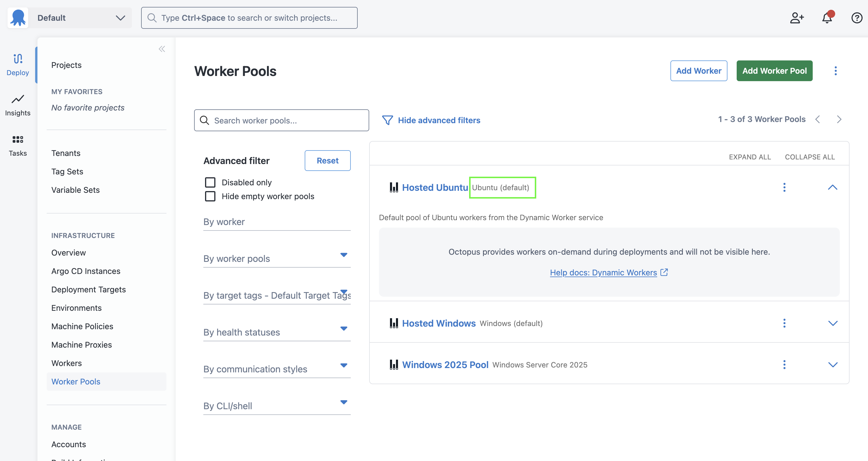
Task: Tick Hide empty worker pools
Action: 210,196
